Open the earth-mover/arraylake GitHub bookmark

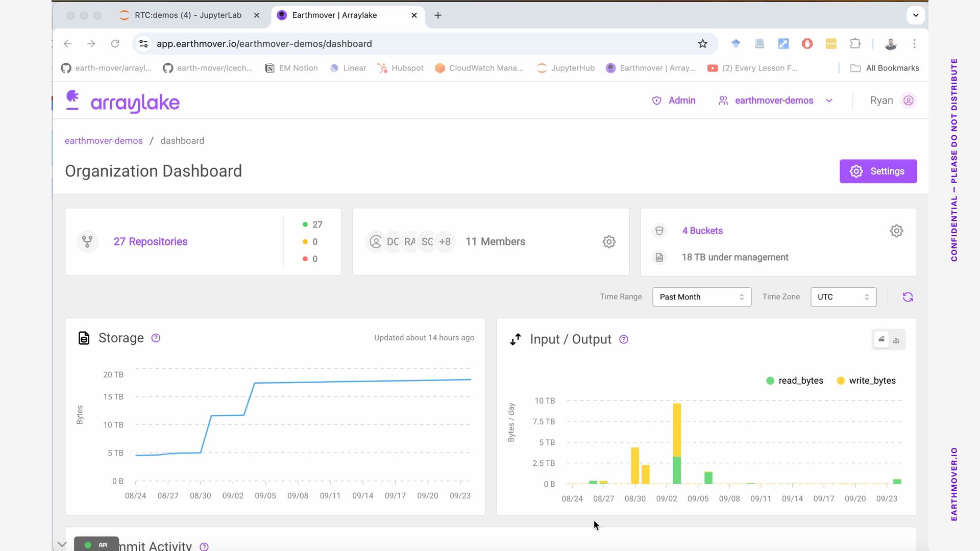point(106,68)
